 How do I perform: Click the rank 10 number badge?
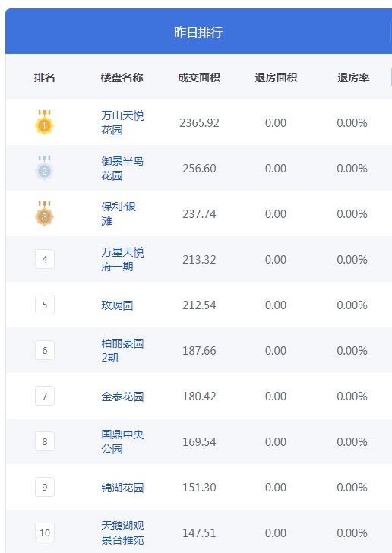(45, 532)
